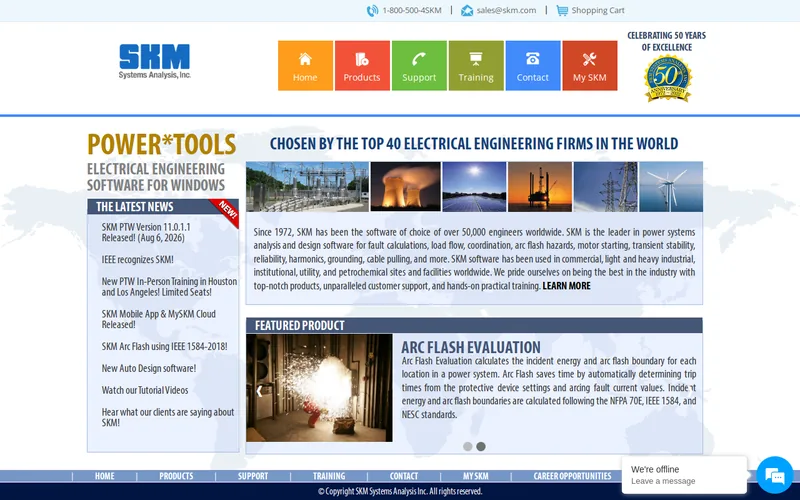The height and width of the screenshot is (500, 800).
Task: Click the electrical substation photo
Action: click(x=307, y=187)
